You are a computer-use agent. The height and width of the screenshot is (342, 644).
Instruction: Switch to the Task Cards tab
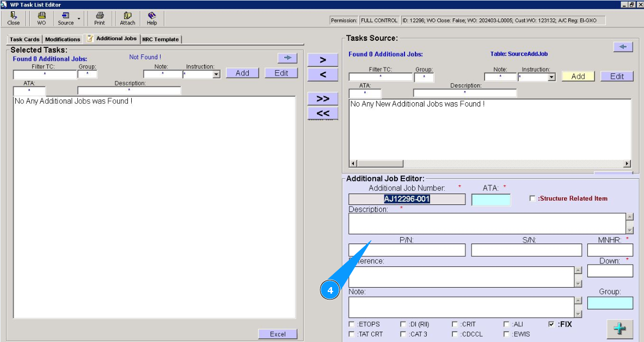coord(24,39)
